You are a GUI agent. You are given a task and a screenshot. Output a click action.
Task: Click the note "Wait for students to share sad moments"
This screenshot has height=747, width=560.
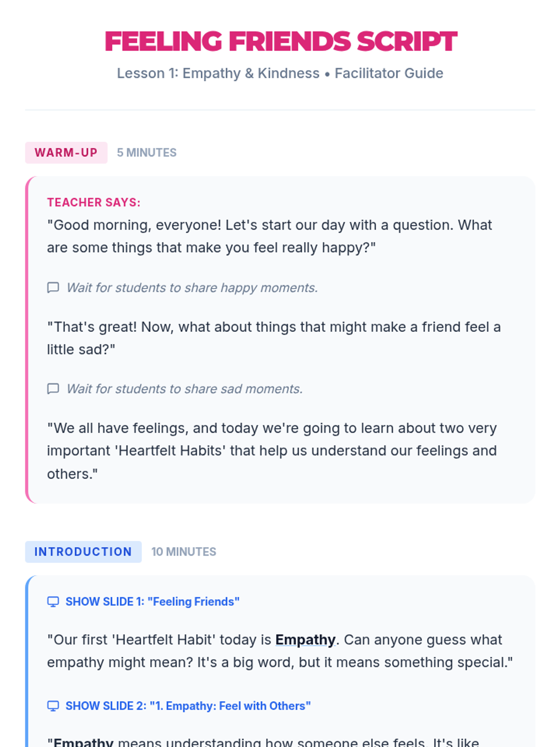click(x=184, y=389)
